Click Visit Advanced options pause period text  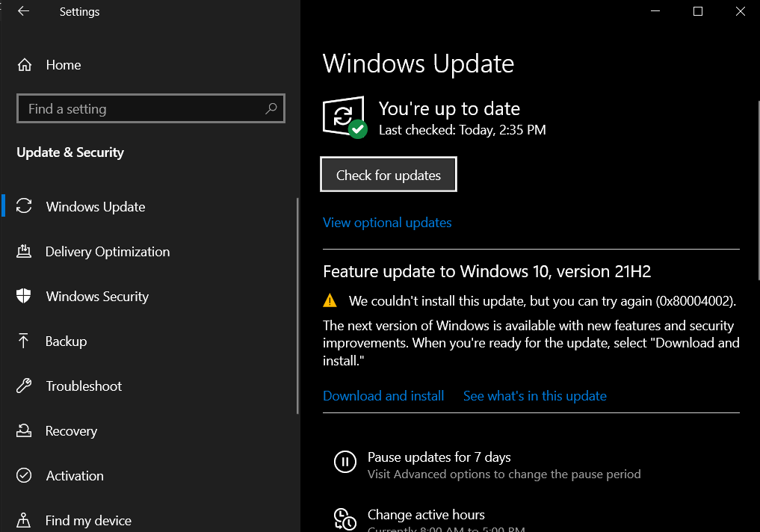504,474
